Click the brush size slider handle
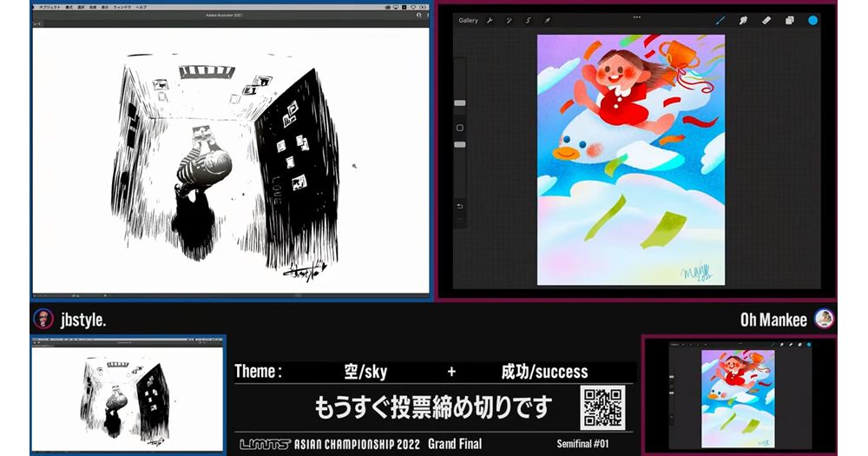Image resolution: width=868 pixels, height=456 pixels. (460, 102)
